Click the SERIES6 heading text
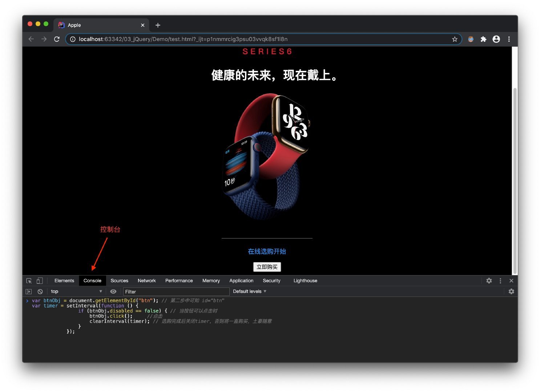The image size is (540, 392). pyautogui.click(x=267, y=52)
